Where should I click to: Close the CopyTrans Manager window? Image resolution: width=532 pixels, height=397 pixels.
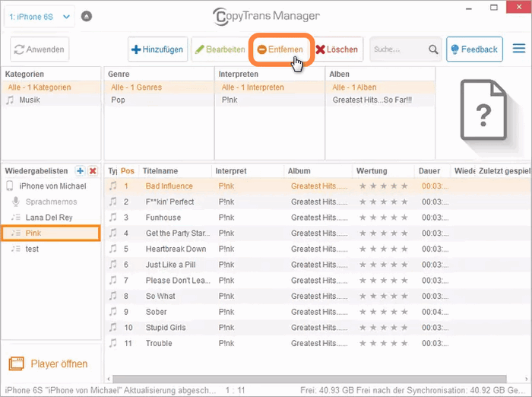519,7
